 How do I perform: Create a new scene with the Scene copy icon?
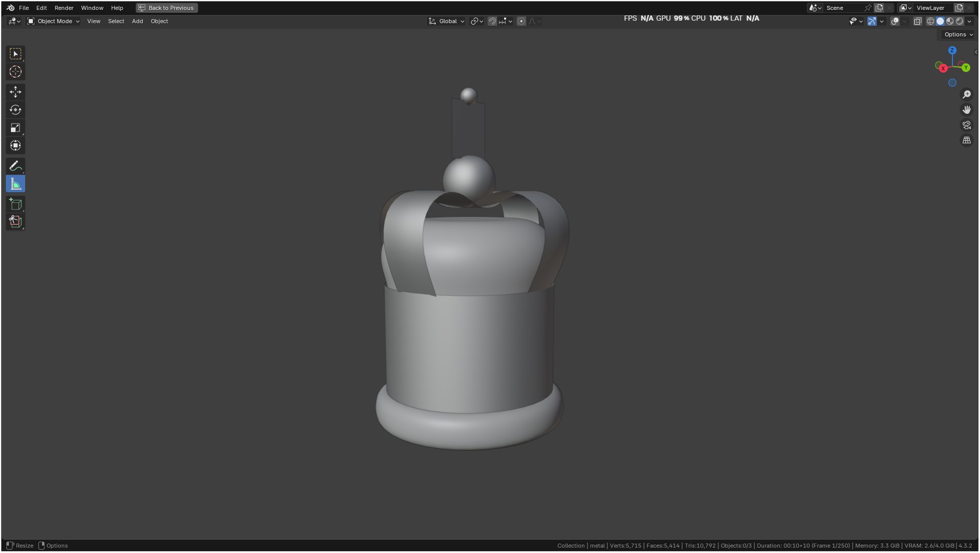pyautogui.click(x=879, y=8)
